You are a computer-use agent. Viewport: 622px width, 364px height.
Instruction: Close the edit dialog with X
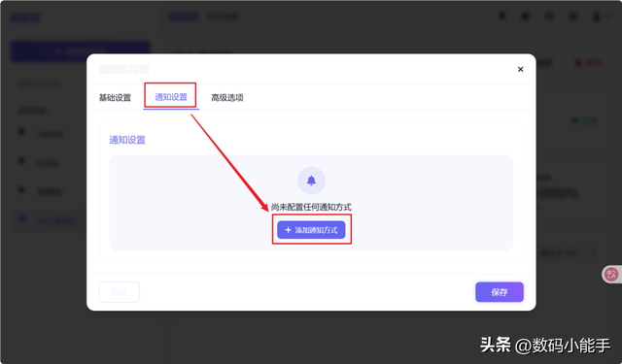[x=521, y=69]
